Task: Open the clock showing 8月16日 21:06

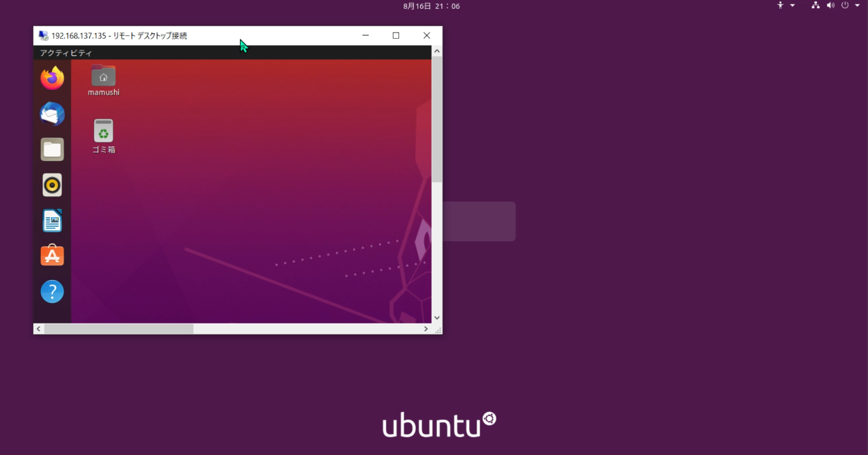Action: tap(432, 6)
